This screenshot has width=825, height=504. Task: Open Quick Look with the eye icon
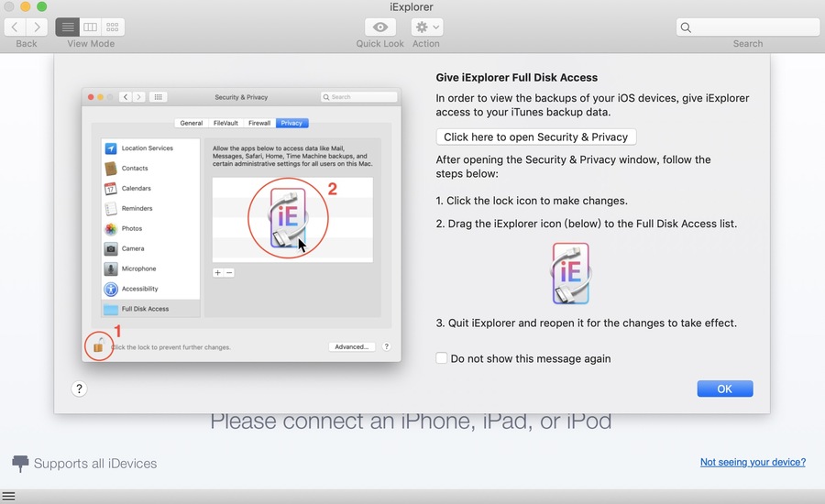click(x=380, y=27)
